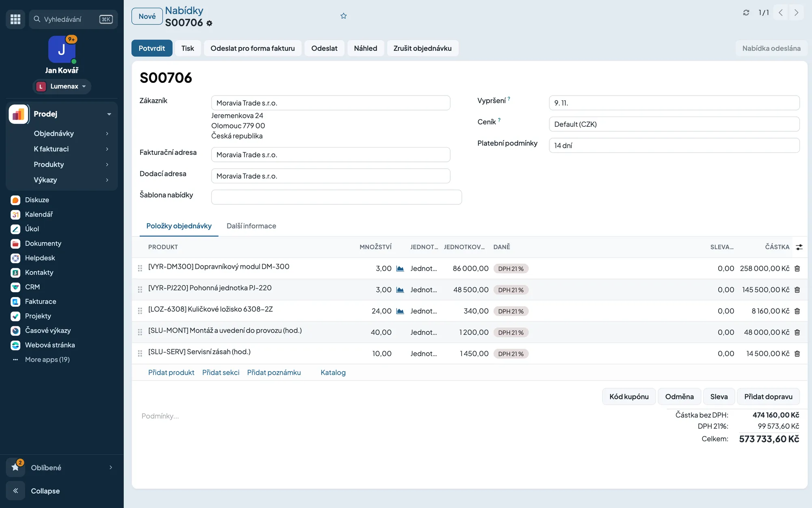Open the Ceník Default (CZK) dropdown
Image resolution: width=812 pixels, height=508 pixels.
click(674, 124)
